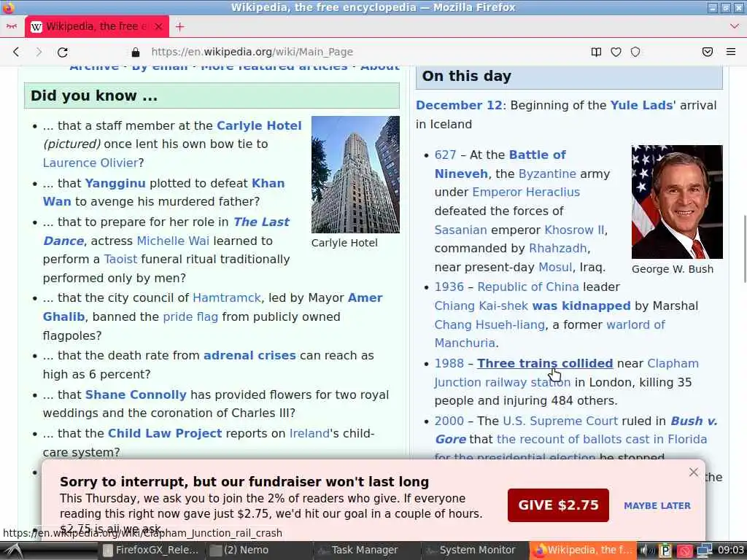This screenshot has width=747, height=560.
Task: Click the 1988 year link
Action: point(449,364)
